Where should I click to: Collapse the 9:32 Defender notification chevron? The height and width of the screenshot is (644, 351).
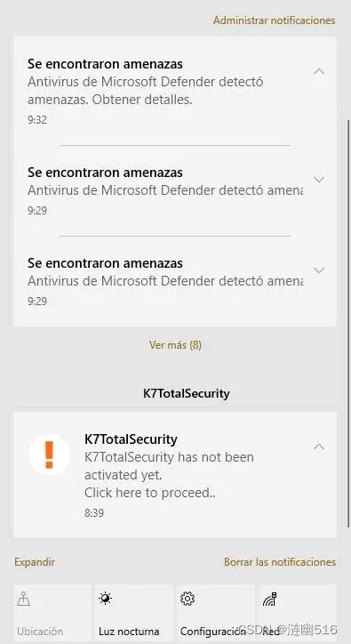coord(319,72)
